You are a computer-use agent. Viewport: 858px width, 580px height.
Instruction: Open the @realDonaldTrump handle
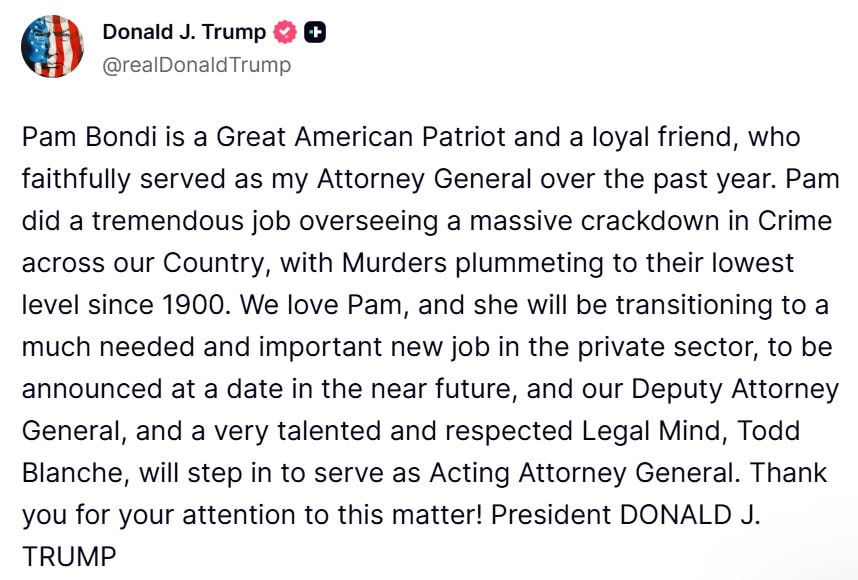pos(197,65)
